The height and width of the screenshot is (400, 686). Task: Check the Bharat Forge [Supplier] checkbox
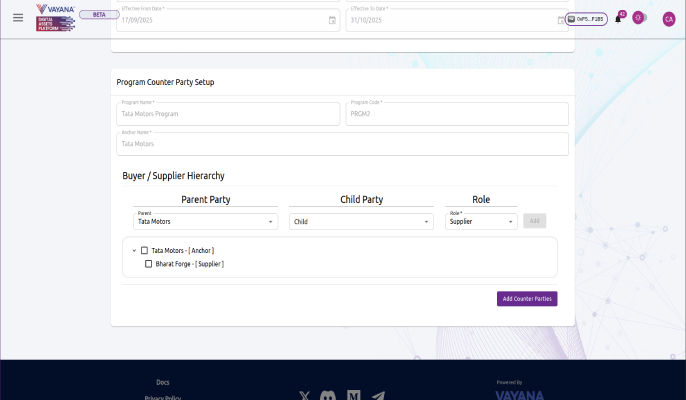(149, 264)
